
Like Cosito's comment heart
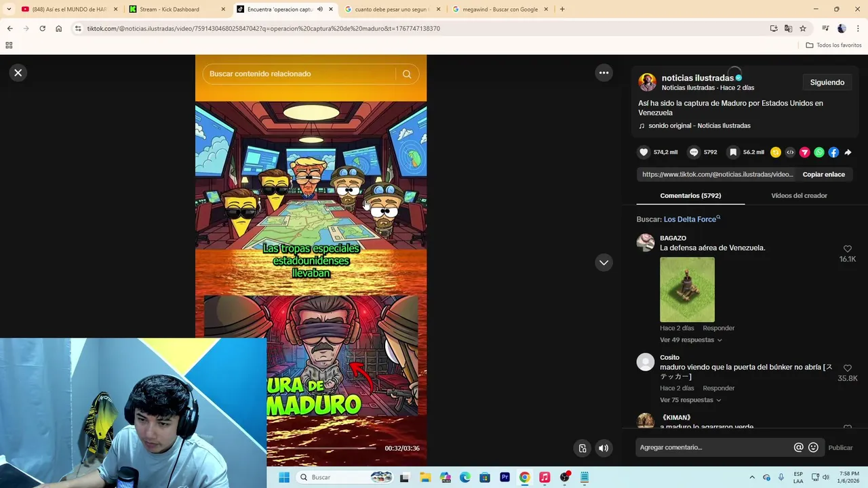pos(847,368)
